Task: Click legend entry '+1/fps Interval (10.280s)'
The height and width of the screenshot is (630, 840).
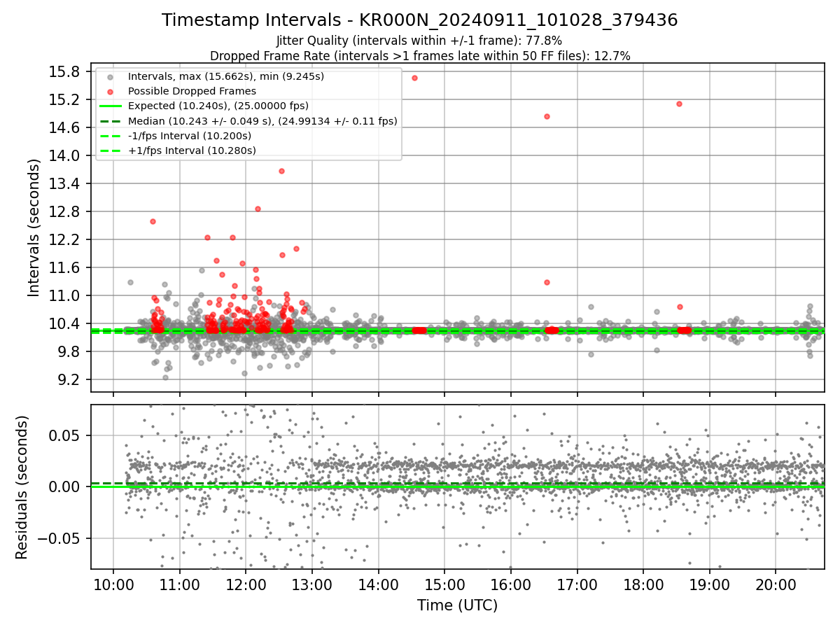Action: pyautogui.click(x=192, y=150)
